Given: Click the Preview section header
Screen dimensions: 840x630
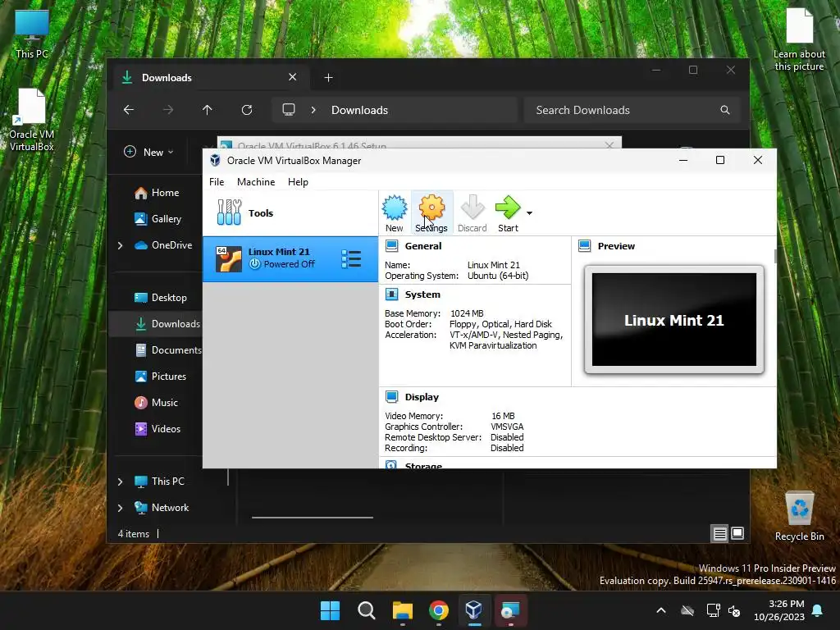Looking at the screenshot, I should coord(616,246).
